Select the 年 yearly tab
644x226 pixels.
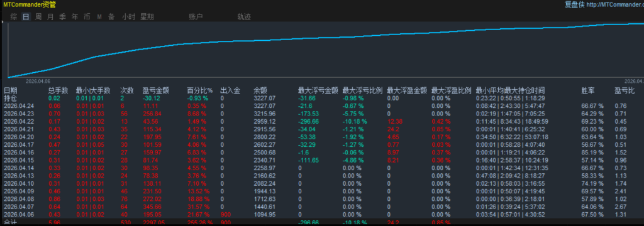point(75,17)
